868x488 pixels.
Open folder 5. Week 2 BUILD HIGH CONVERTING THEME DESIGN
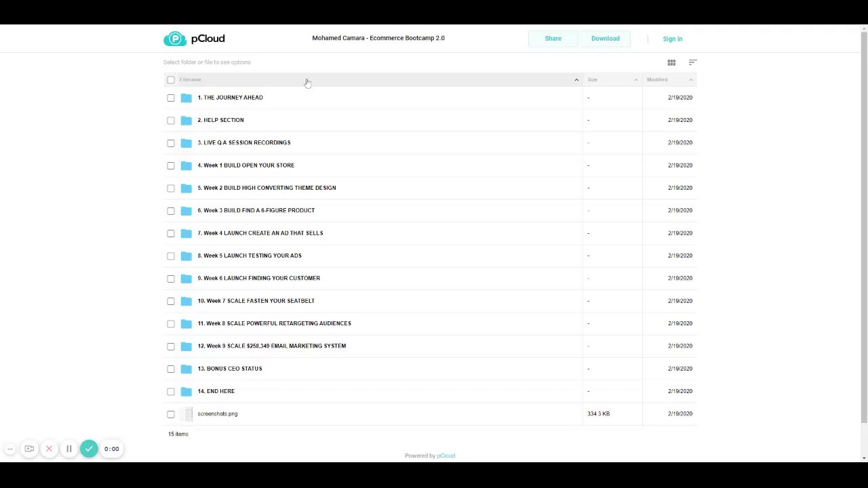point(267,188)
